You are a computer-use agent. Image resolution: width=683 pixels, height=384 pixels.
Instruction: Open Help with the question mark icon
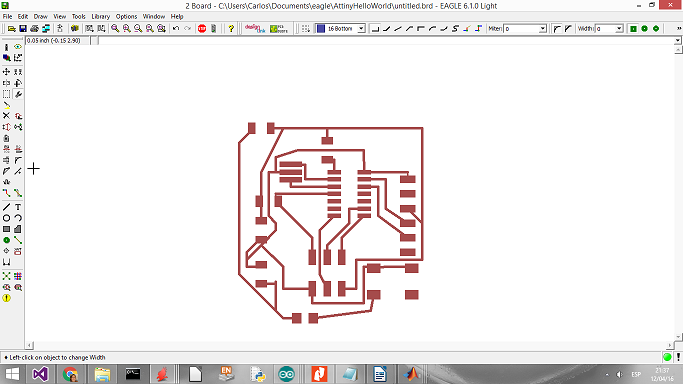tap(231, 29)
